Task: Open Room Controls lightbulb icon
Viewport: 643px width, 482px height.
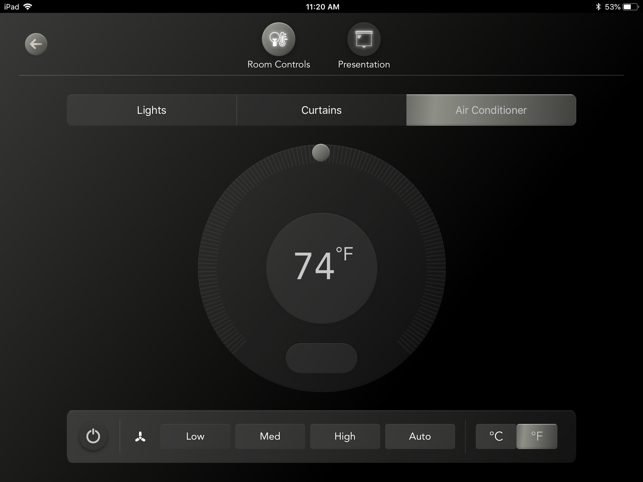Action: pos(278,39)
